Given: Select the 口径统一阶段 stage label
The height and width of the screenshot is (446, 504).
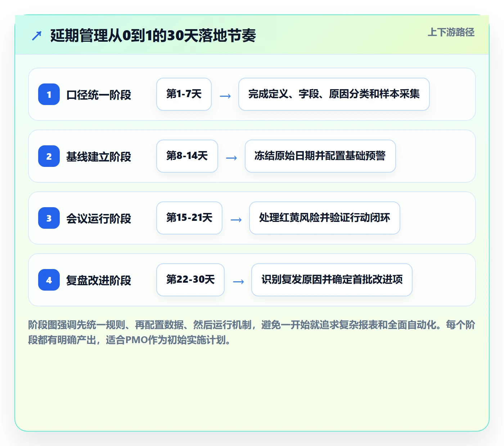Looking at the screenshot, I should click(x=99, y=95).
